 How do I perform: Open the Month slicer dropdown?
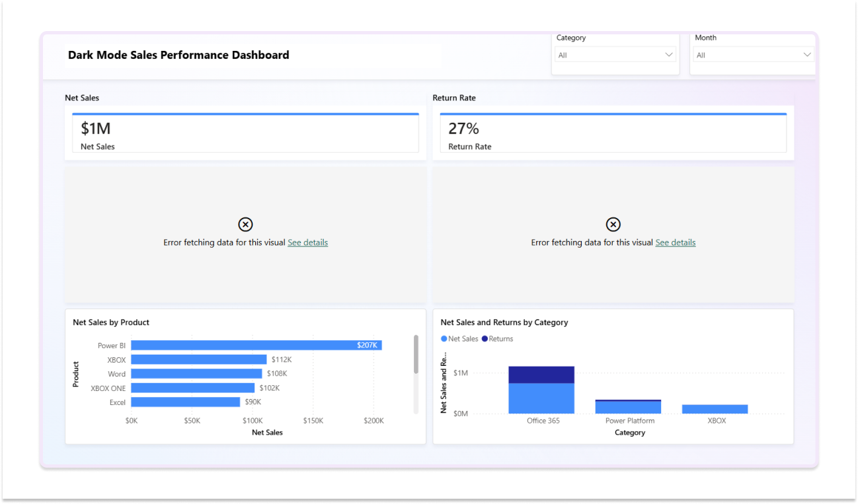pos(754,55)
